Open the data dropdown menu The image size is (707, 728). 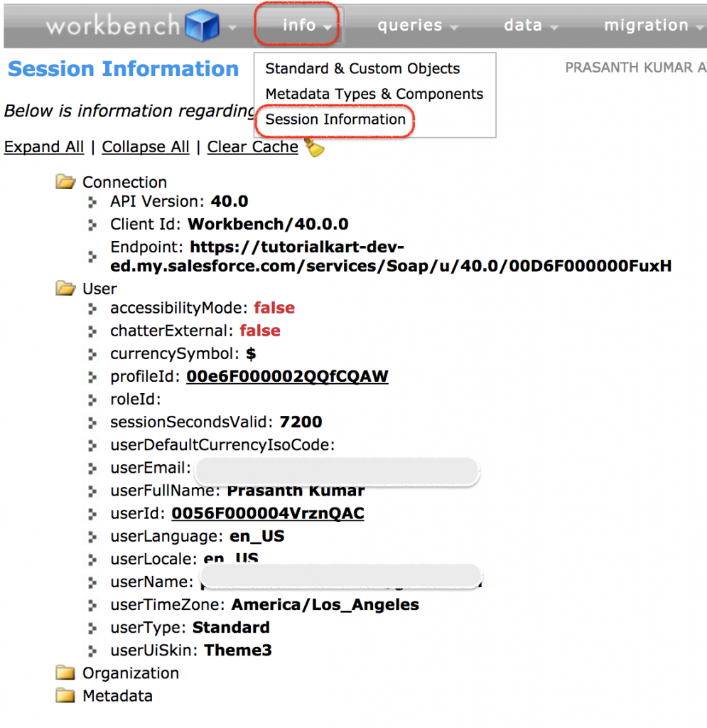click(524, 24)
